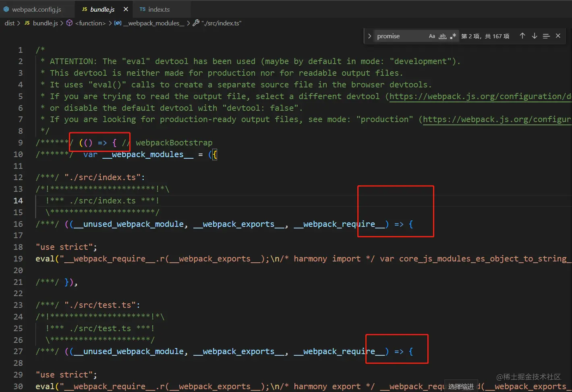This screenshot has width=572, height=392.
Task: Toggle Find in Selection icon
Action: click(546, 36)
